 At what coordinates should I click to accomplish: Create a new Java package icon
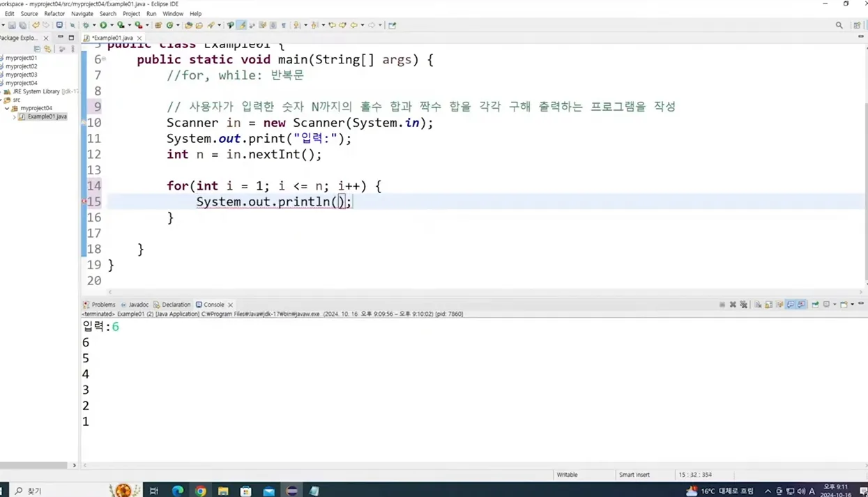(158, 25)
